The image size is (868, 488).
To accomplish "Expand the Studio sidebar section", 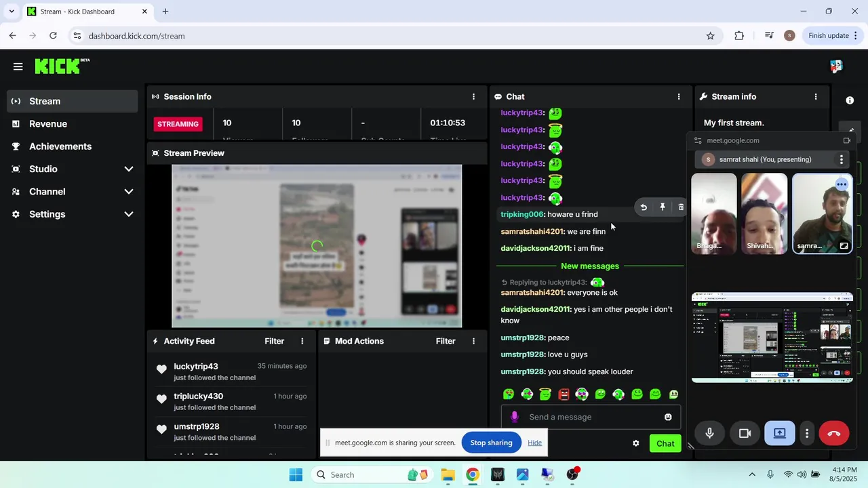I will (x=129, y=169).
